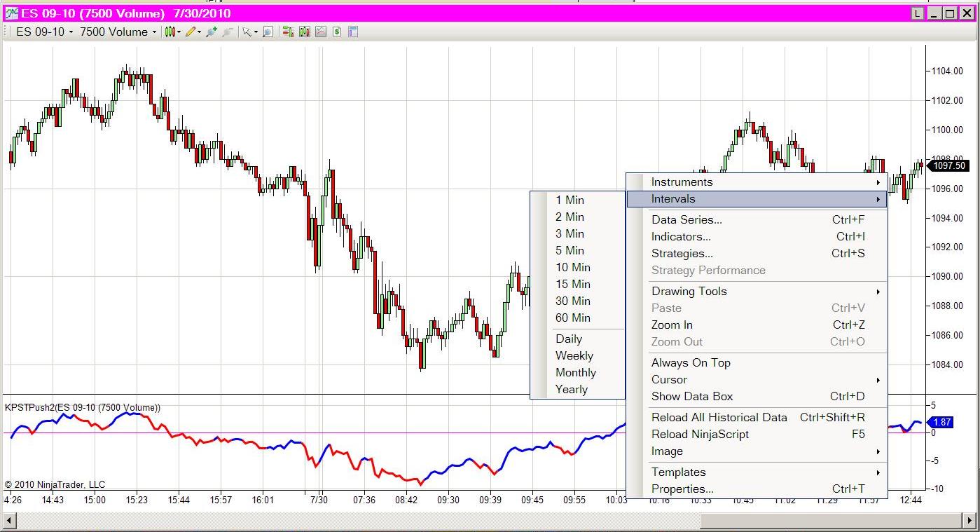Open the 7500 Volume interval selector dropdown
980x532 pixels.
click(x=118, y=32)
